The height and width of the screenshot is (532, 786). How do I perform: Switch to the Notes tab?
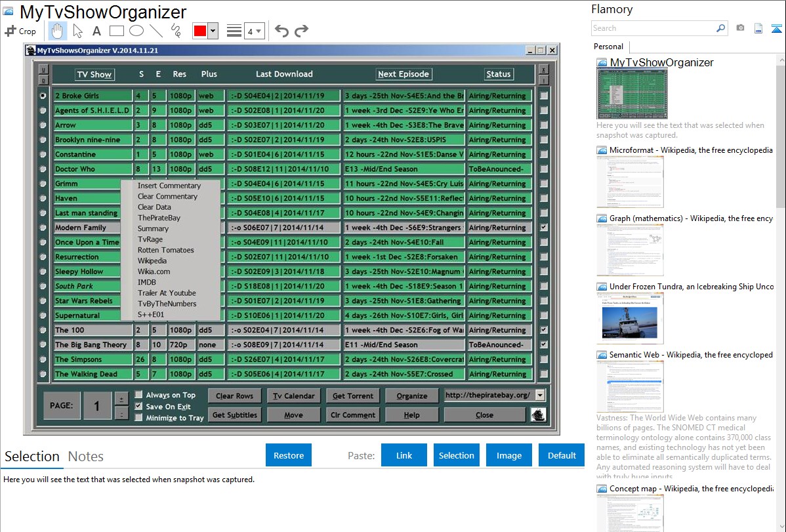click(x=86, y=457)
